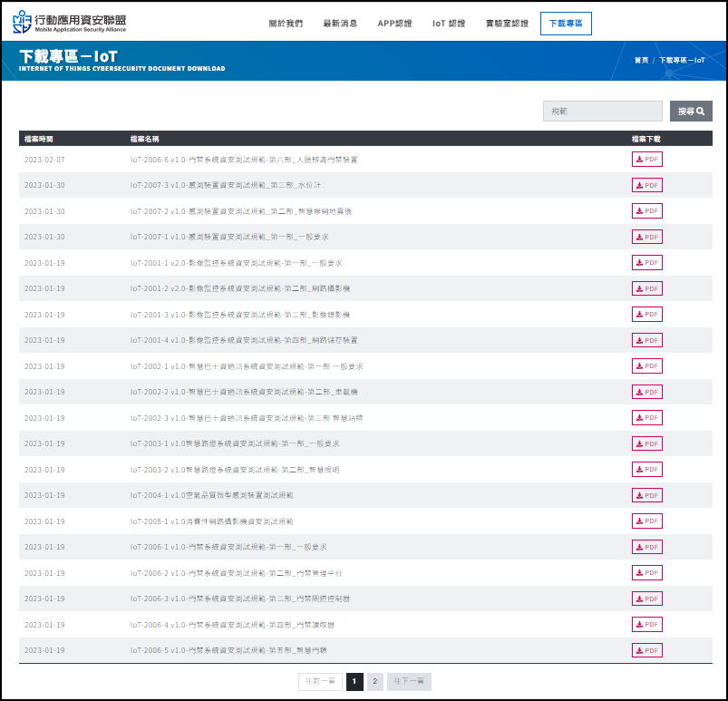Download the PDF for IoT-2006-1 v1.0
This screenshot has height=701, width=728.
coord(646,547)
